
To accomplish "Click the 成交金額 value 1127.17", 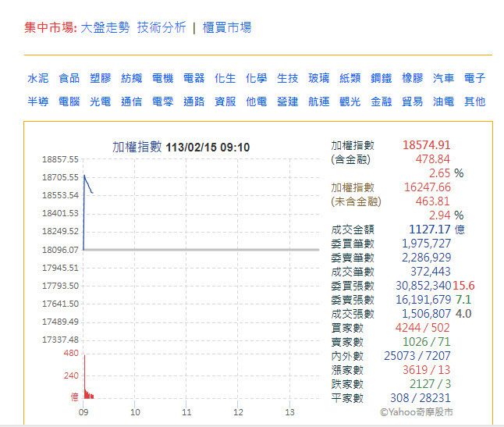I will tap(429, 230).
